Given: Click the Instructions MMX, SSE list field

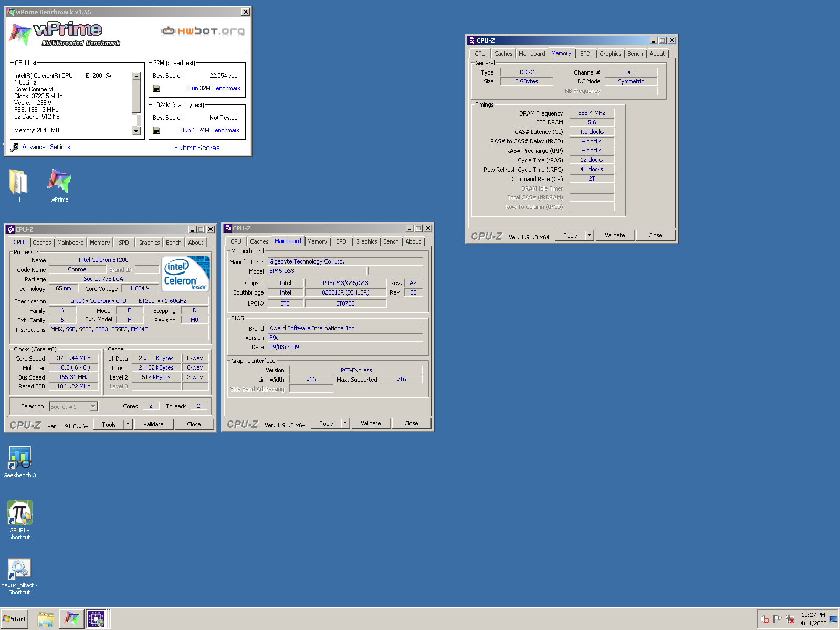Looking at the screenshot, I should pyautogui.click(x=129, y=332).
